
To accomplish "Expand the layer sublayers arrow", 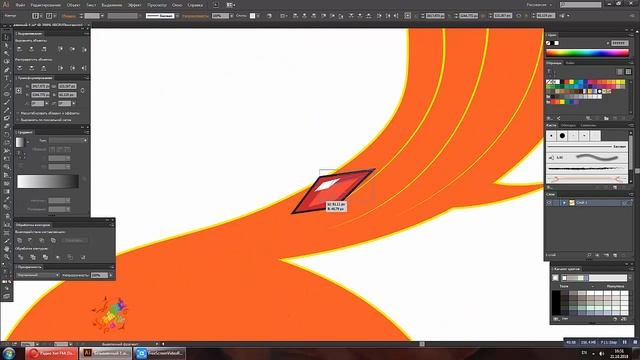I will point(564,202).
